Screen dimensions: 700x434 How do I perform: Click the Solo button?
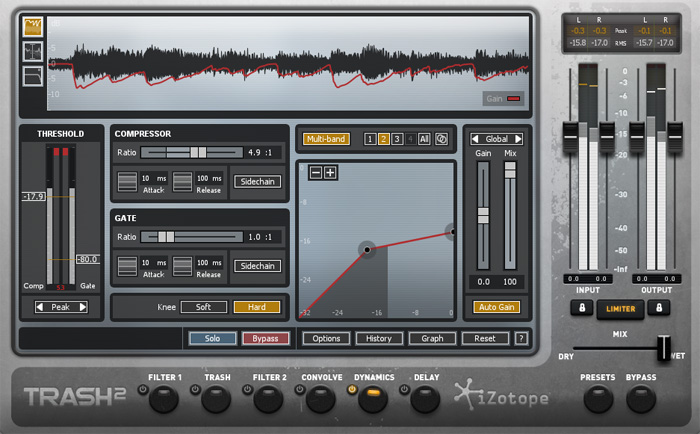212,338
